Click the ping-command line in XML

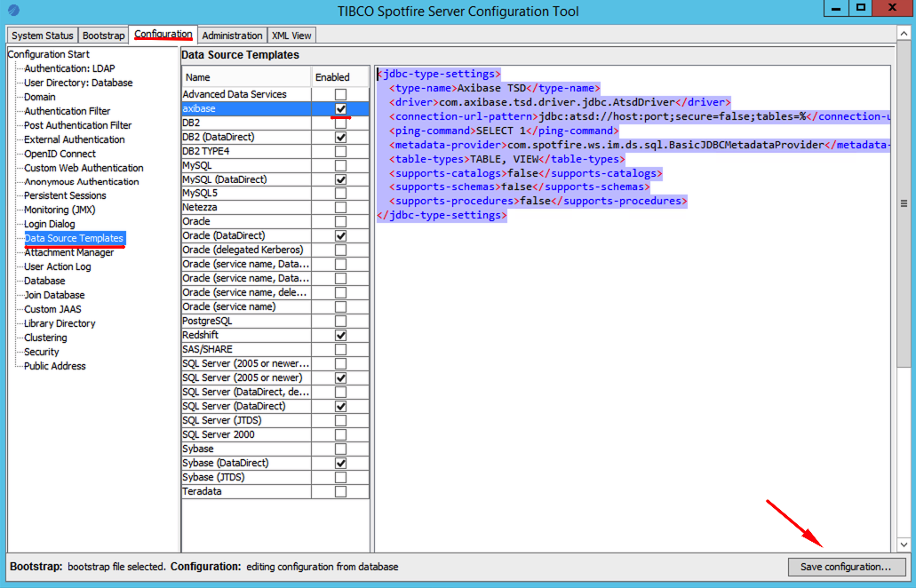tap(504, 131)
